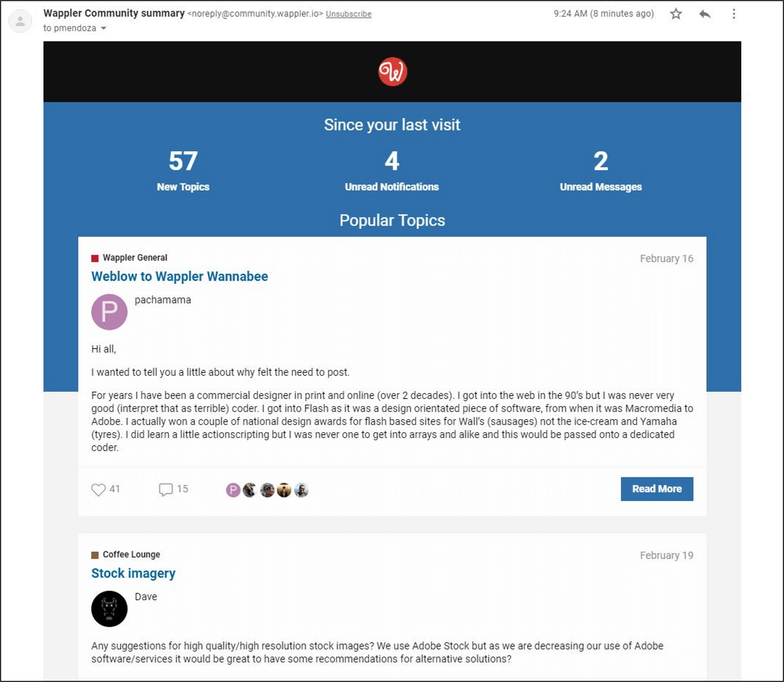Viewport: 784px width, 682px height.
Task: Click the red square swatch beside Wappler General
Action: pos(94,257)
